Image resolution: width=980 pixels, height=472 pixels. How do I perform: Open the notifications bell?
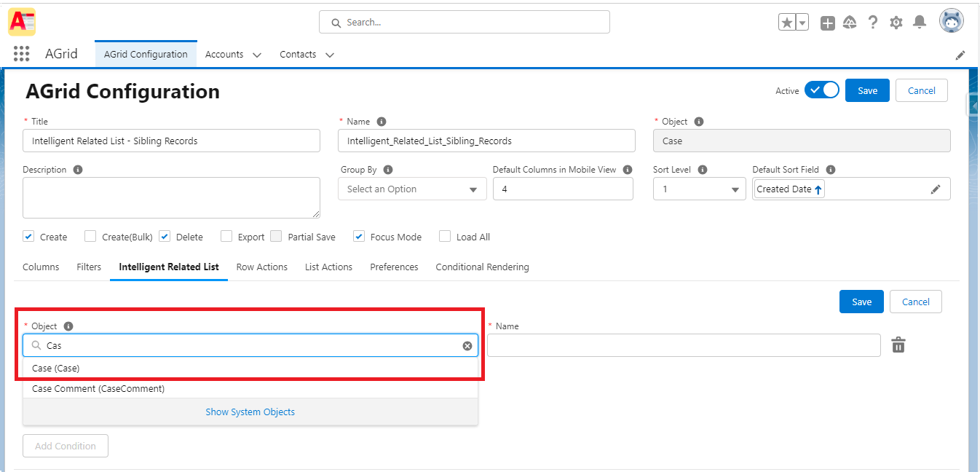click(920, 23)
